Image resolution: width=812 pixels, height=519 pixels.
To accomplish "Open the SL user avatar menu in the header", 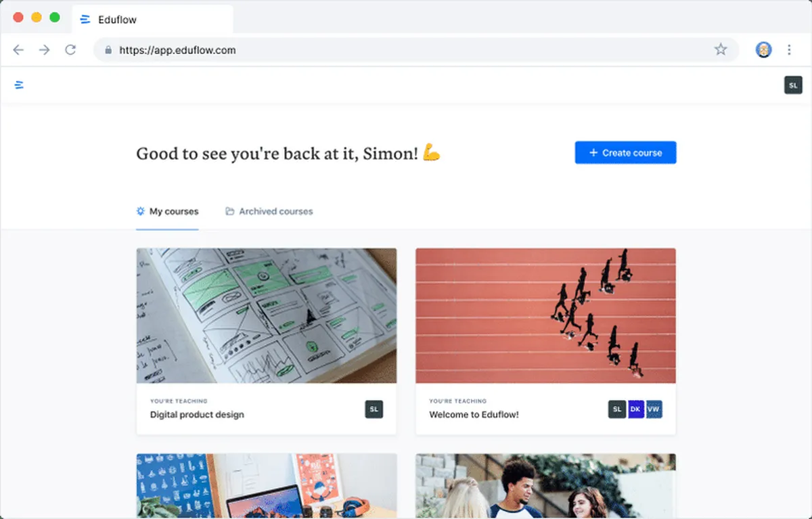I will tap(793, 85).
